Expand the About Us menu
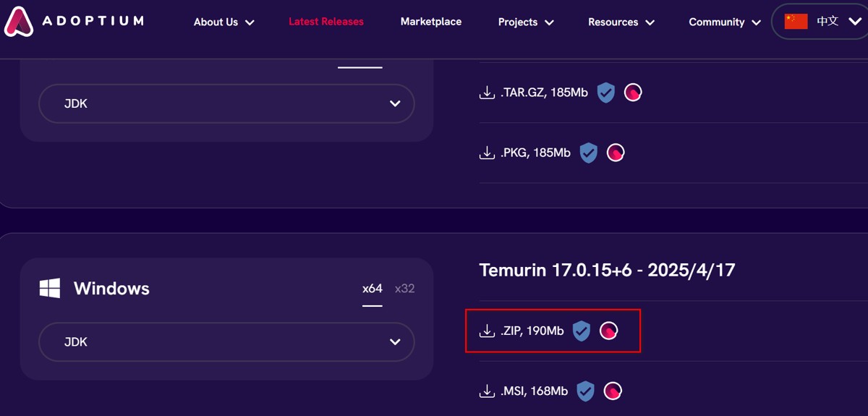The image size is (868, 416). click(224, 22)
